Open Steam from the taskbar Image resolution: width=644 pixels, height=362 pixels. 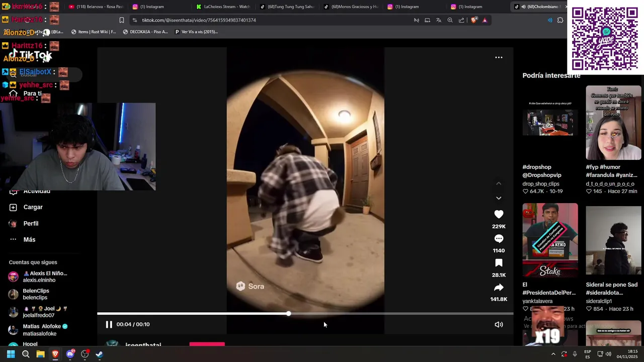[99, 354]
